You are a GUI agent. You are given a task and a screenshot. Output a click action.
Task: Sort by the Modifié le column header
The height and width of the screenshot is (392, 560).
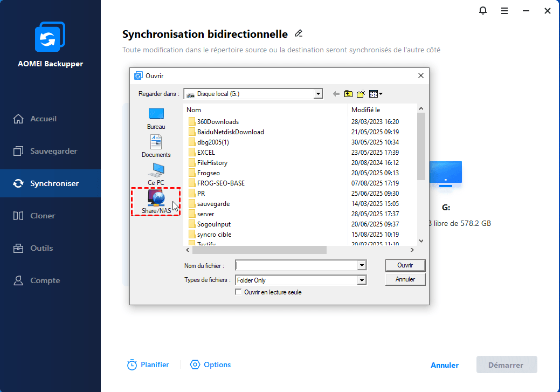[x=382, y=110]
